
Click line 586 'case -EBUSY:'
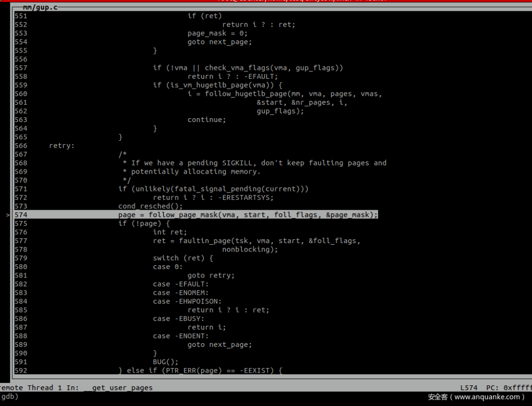pyautogui.click(x=178, y=318)
